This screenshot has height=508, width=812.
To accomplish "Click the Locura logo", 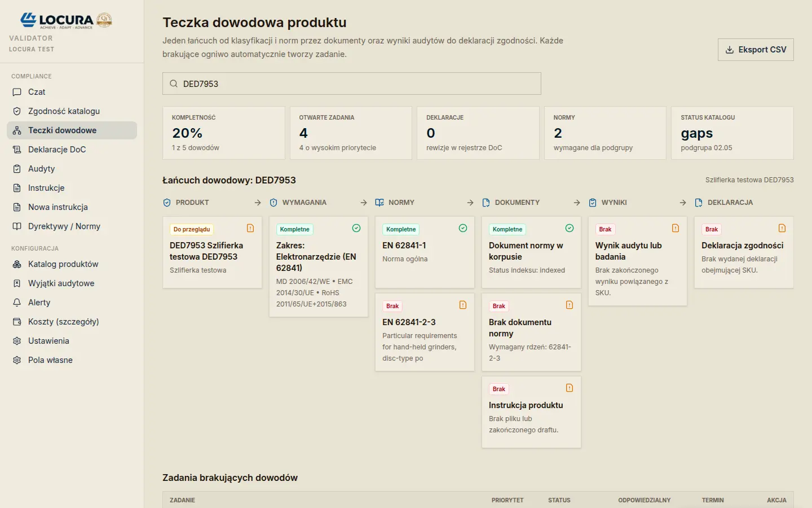I will [66, 20].
